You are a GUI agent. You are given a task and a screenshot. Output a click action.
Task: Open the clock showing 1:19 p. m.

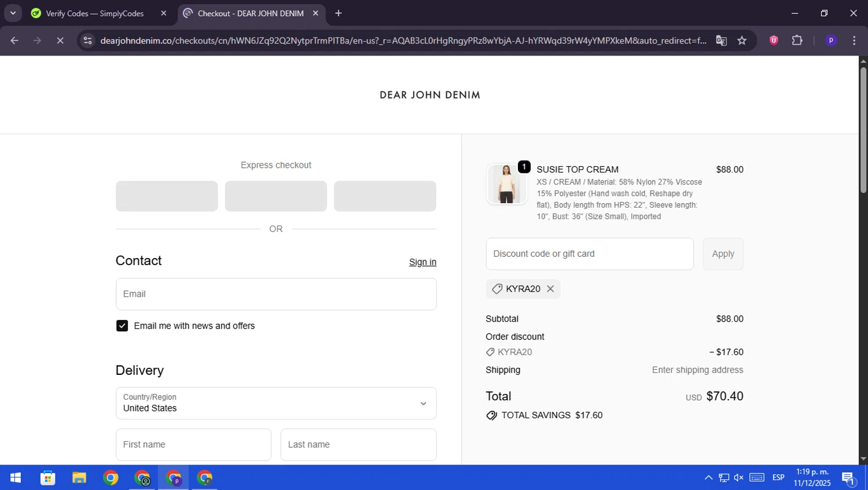click(x=812, y=478)
